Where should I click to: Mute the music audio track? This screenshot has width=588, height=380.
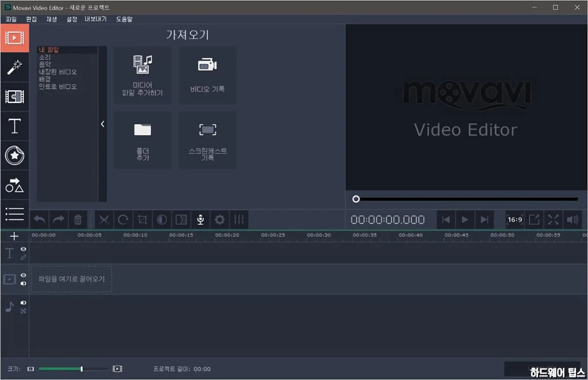(x=23, y=302)
